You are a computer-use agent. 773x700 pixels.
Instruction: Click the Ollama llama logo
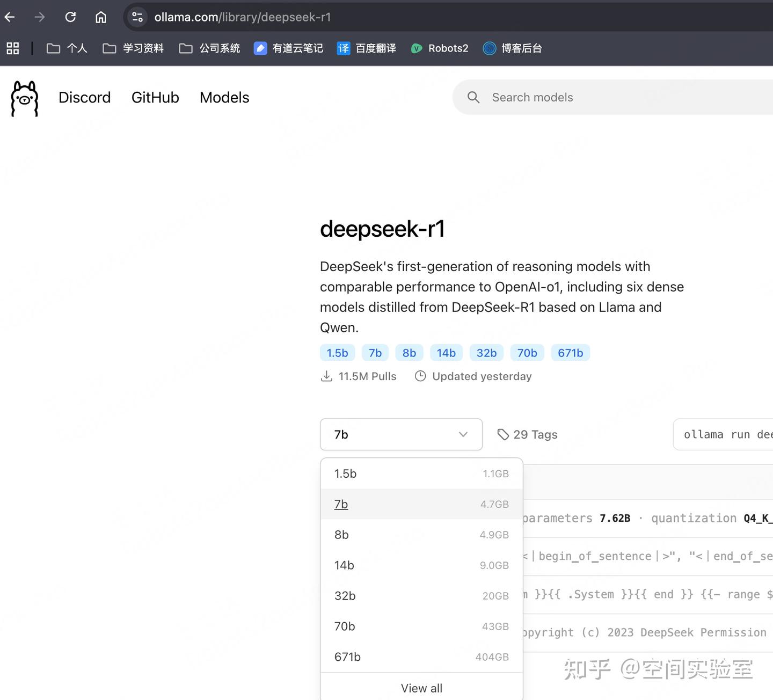pos(24,98)
